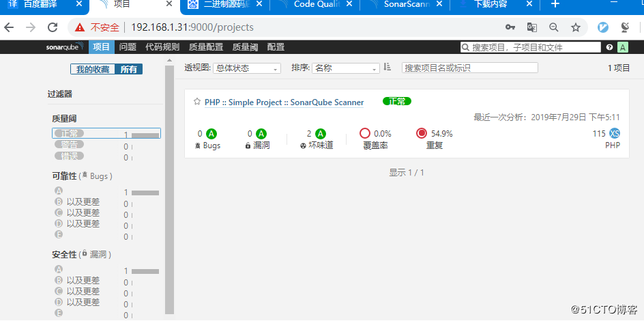Switch to the 百度翻译 browser tab

point(40,5)
